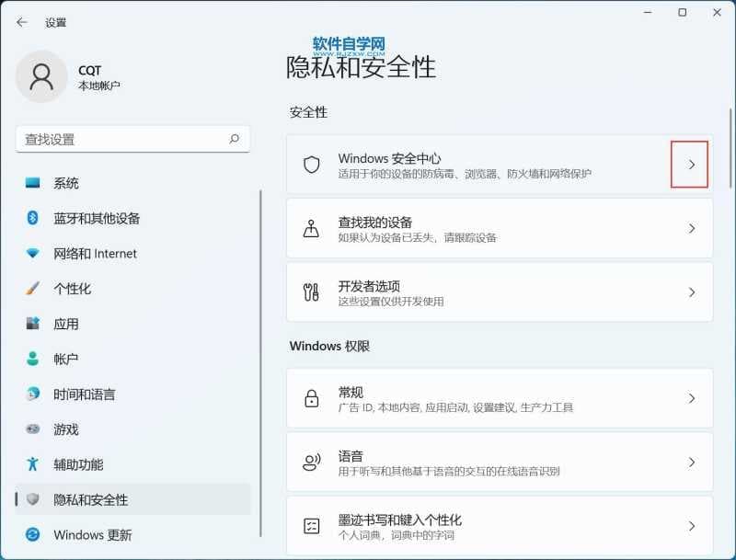
Task: Click the lock icon beside 常规
Action: click(312, 399)
